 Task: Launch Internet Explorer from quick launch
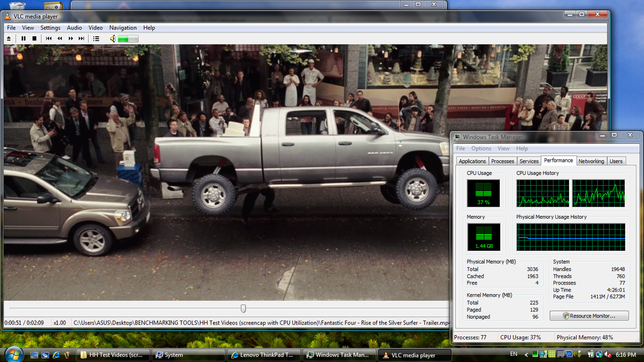coord(56,355)
